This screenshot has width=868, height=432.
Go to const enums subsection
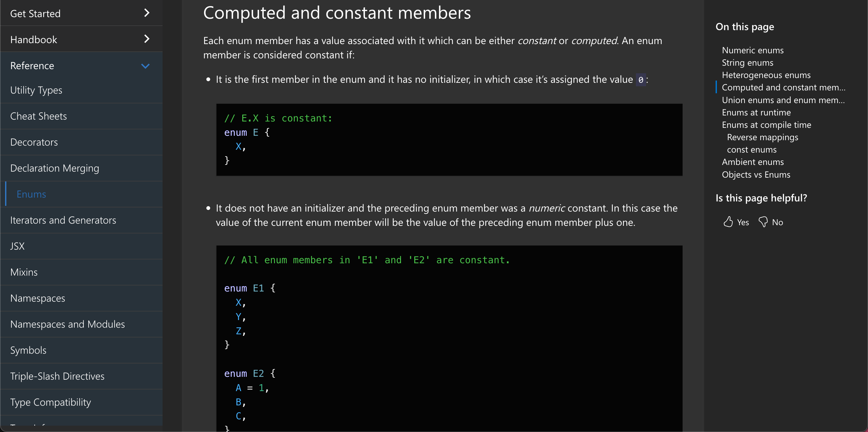(751, 150)
